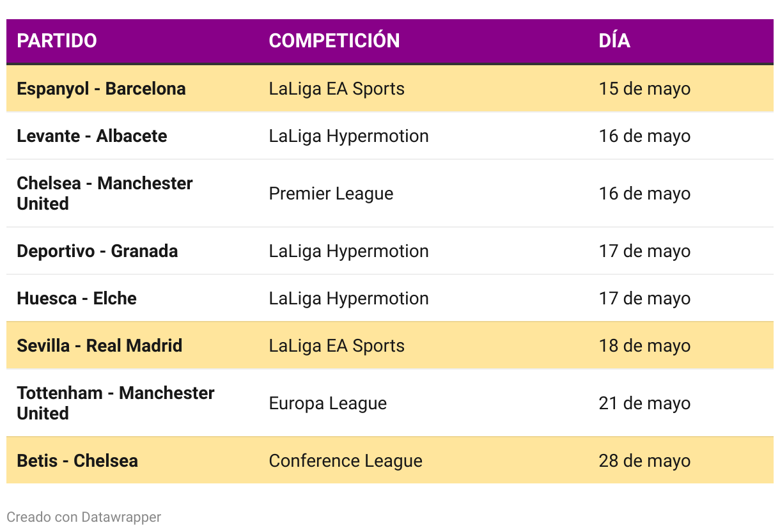The height and width of the screenshot is (532, 780).
Task: Click the DÍA column header
Action: pyautogui.click(x=614, y=41)
